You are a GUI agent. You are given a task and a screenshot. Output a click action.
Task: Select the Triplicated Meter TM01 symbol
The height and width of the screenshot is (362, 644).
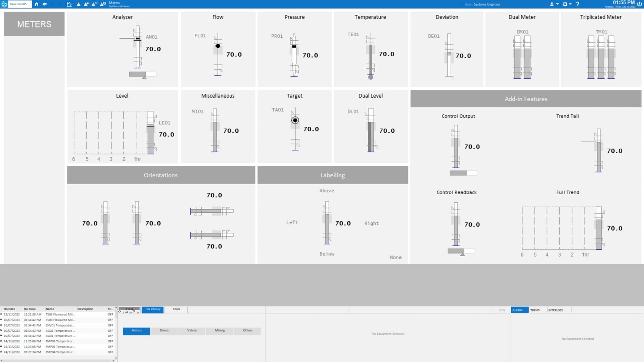pyautogui.click(x=601, y=56)
